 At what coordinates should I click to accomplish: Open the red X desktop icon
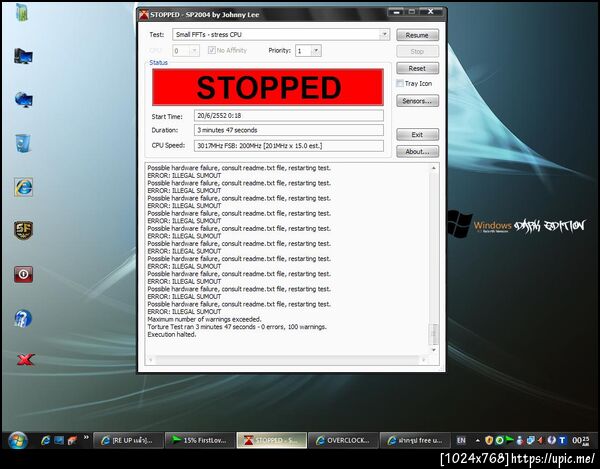(x=25, y=360)
